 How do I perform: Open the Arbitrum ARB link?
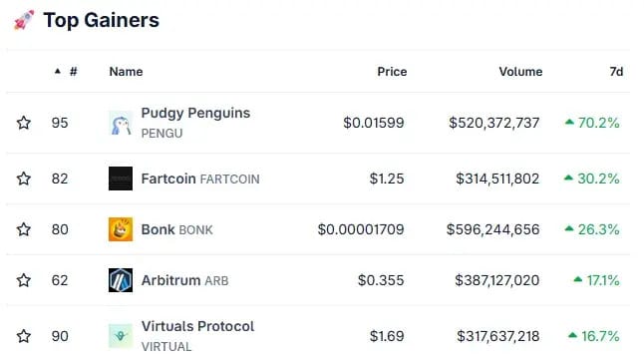tap(184, 280)
